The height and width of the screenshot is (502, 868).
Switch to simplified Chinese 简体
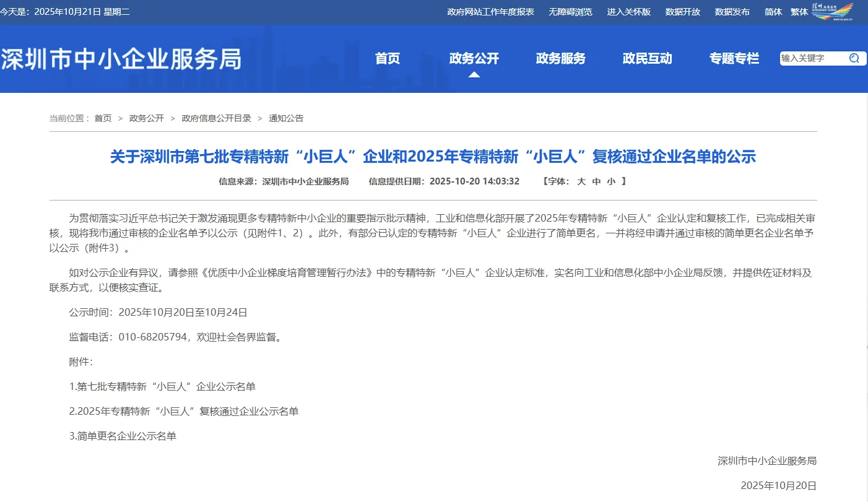point(773,12)
